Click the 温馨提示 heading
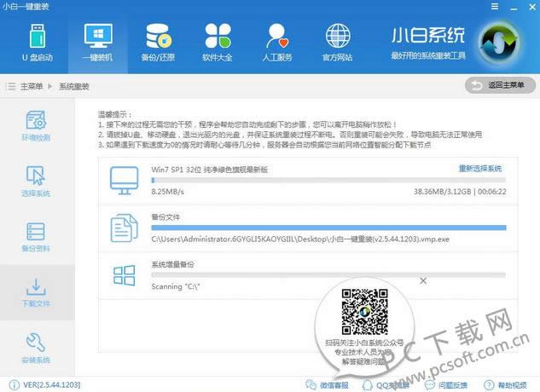Viewport: 540px width, 392px height. click(x=114, y=114)
